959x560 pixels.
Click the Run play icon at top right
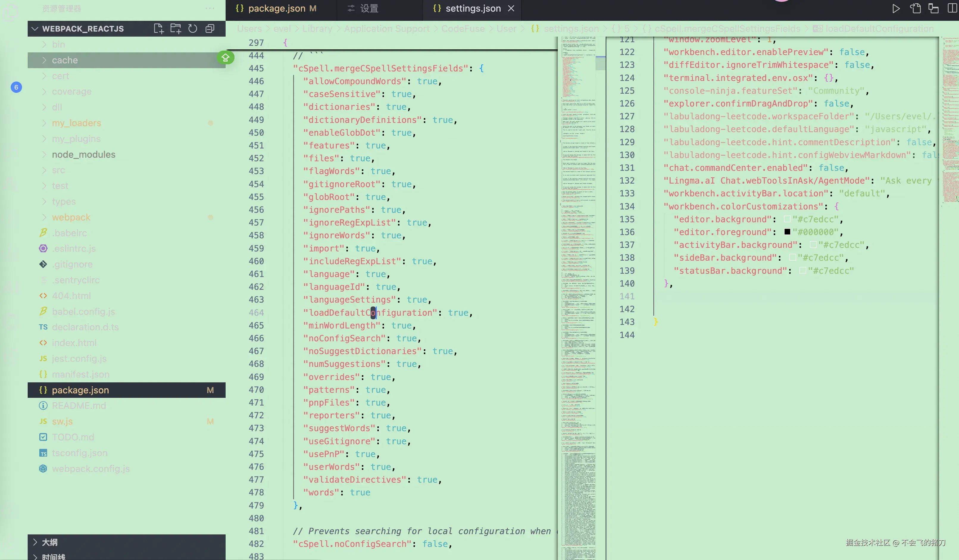point(896,8)
